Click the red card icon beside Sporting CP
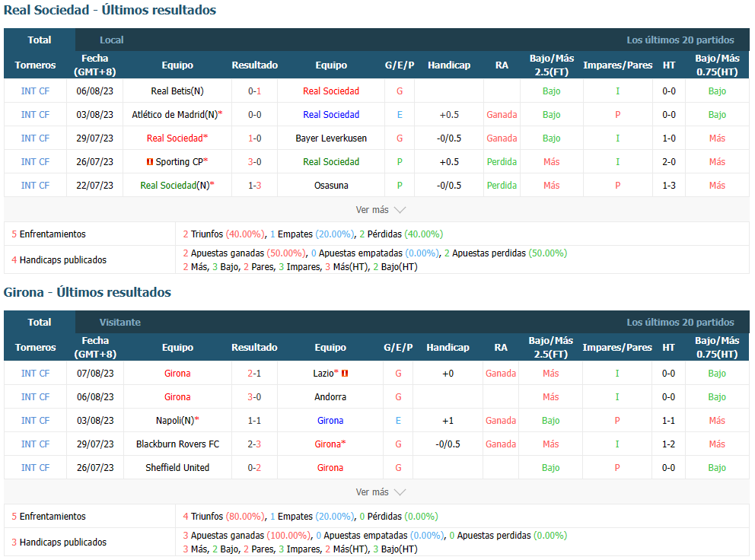Viewport: 755px width, 560px height. coord(150,162)
